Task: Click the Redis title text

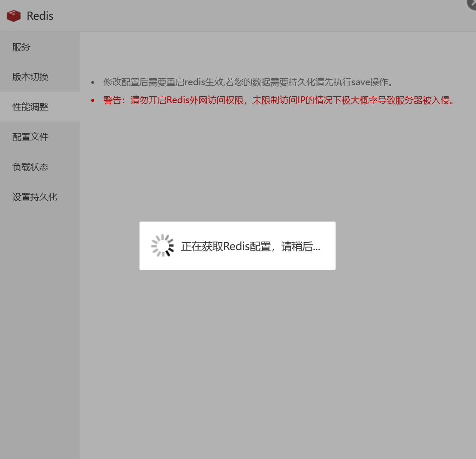Action: 40,16
